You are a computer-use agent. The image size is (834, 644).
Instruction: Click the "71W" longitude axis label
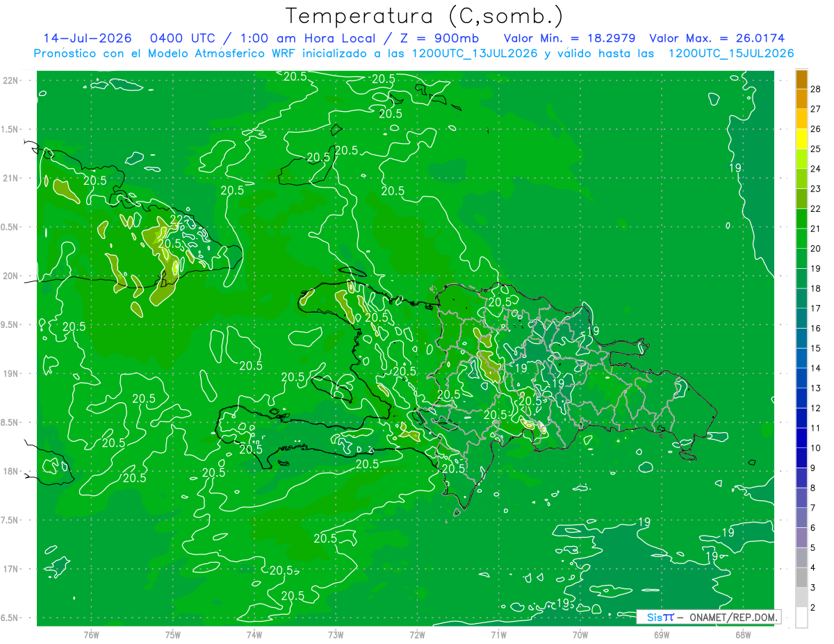(x=498, y=634)
